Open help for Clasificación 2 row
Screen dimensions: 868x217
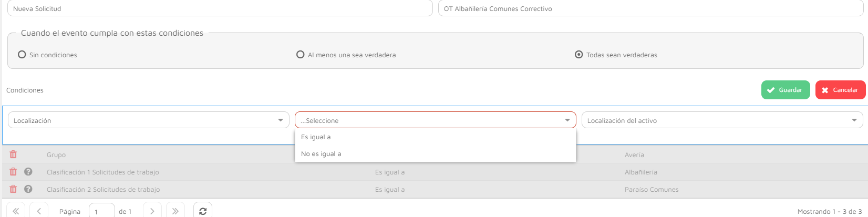[x=28, y=189]
